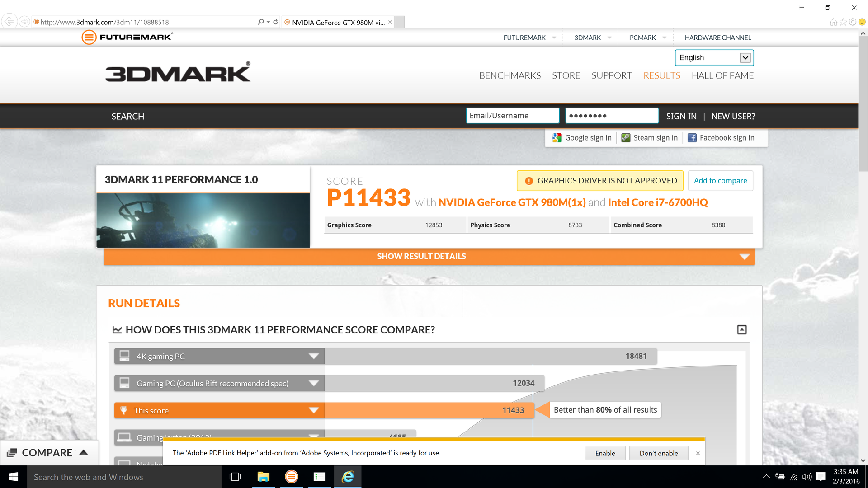Click the Steam sign in icon
The width and height of the screenshot is (868, 488).
tap(626, 138)
